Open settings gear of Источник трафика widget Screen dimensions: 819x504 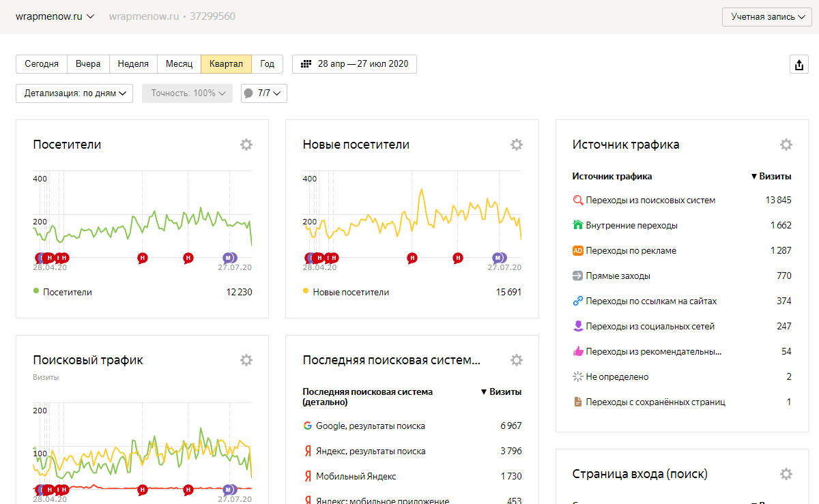[x=786, y=145]
